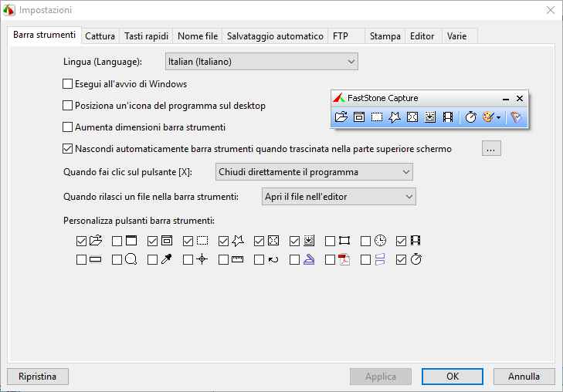Click Capture Window/Object icon in FastStone Capture toolbar
The image size is (563, 392).
(359, 117)
